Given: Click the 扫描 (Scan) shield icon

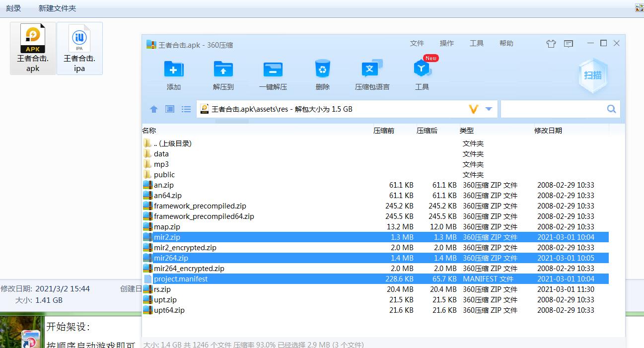Looking at the screenshot, I should click(x=593, y=75).
